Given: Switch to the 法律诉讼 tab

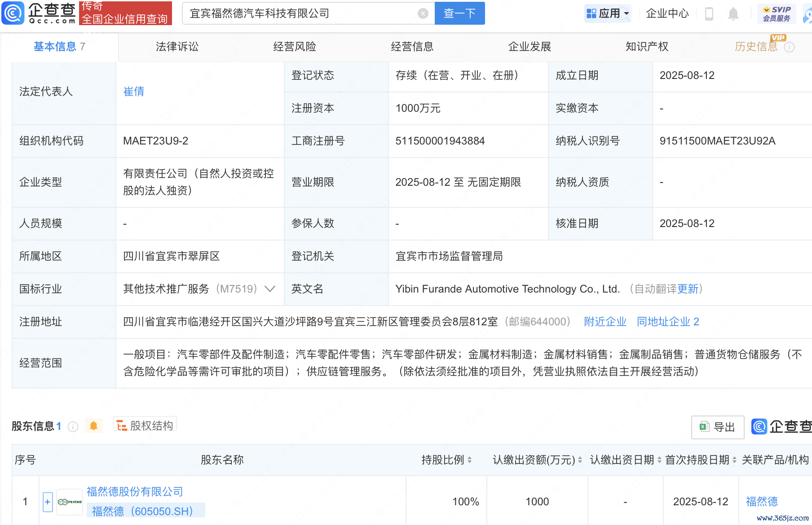Looking at the screenshot, I should coord(177,47).
